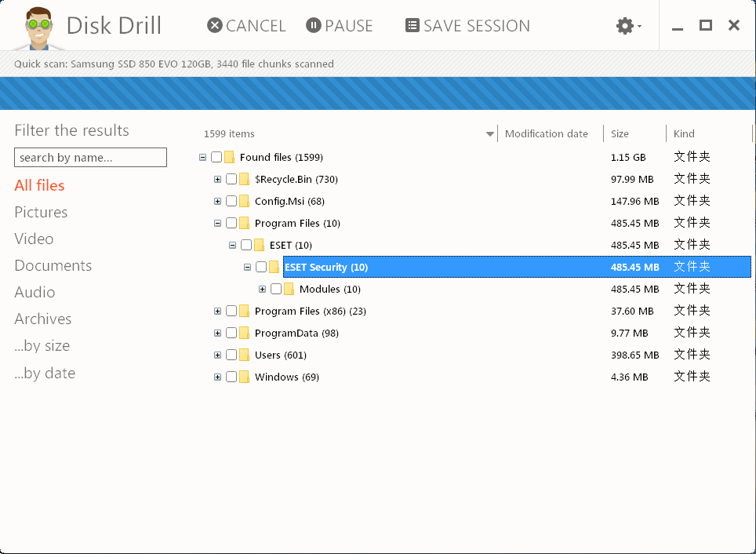
Task: Click the Program Files (10) folder icon
Action: (245, 223)
